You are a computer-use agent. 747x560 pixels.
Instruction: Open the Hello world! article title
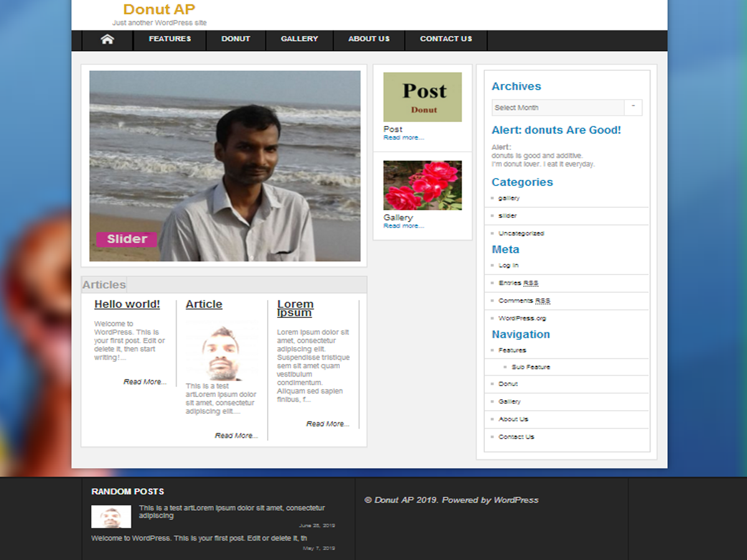127,304
